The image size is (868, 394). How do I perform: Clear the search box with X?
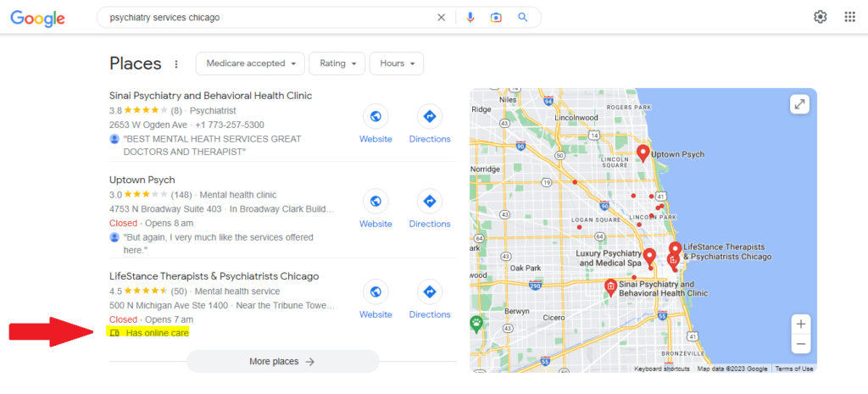pos(441,17)
